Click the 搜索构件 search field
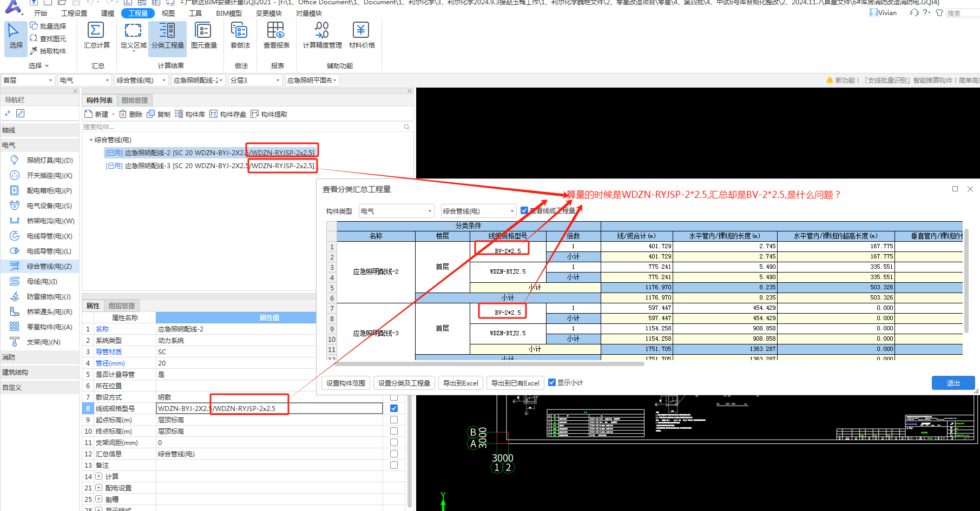 (246, 127)
